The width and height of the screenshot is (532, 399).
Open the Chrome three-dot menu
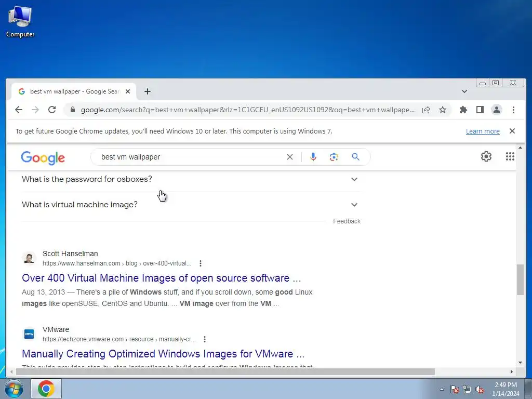point(513,110)
